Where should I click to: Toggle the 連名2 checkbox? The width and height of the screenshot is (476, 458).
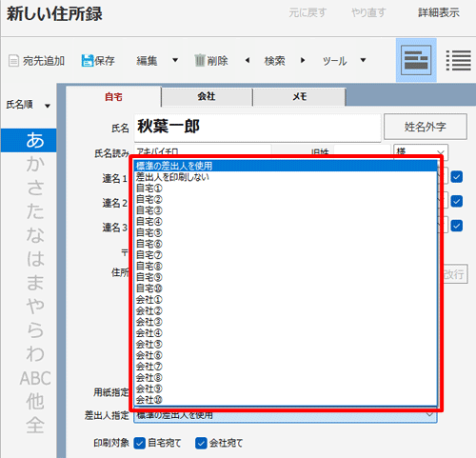coord(457,201)
